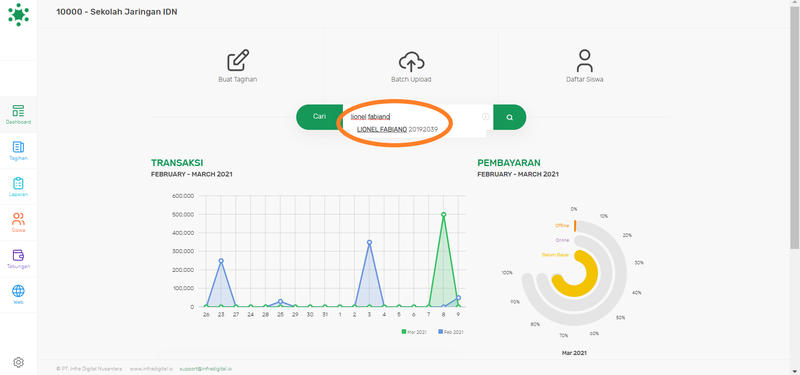Click the Buat Tagihan label text
Viewport: 800px width, 375px height.
(x=238, y=80)
